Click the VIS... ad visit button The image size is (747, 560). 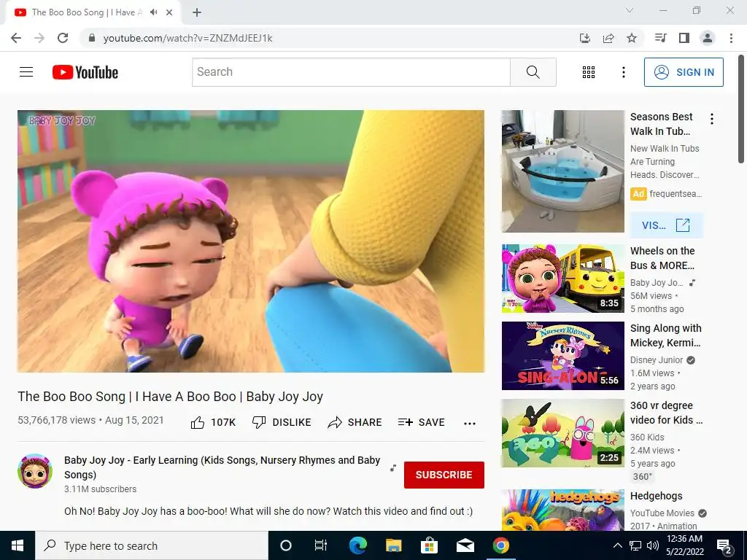coord(666,225)
